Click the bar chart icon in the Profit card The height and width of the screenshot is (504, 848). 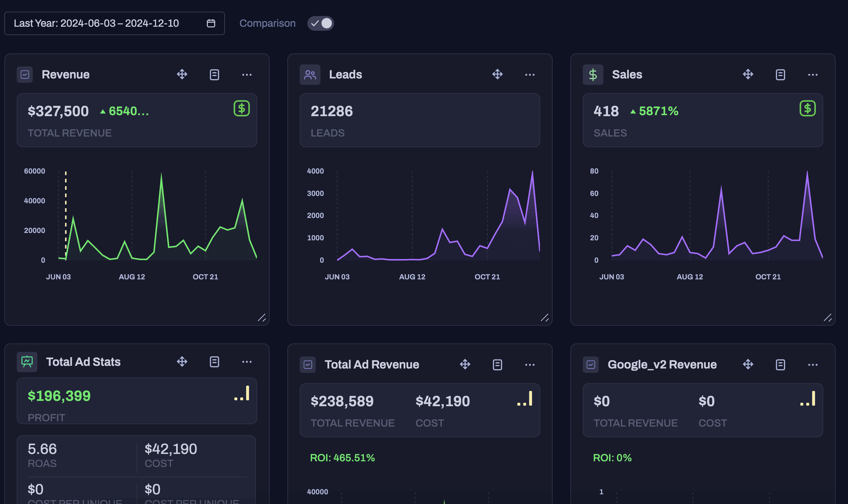pos(242,394)
